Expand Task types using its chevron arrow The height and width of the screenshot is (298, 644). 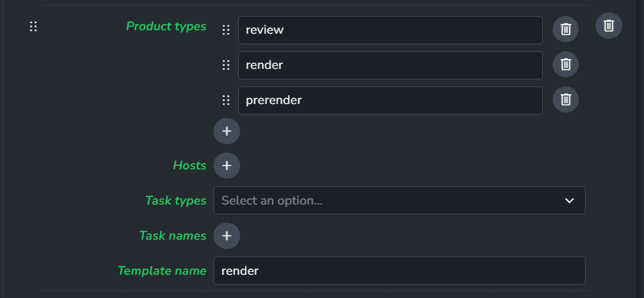point(570,200)
